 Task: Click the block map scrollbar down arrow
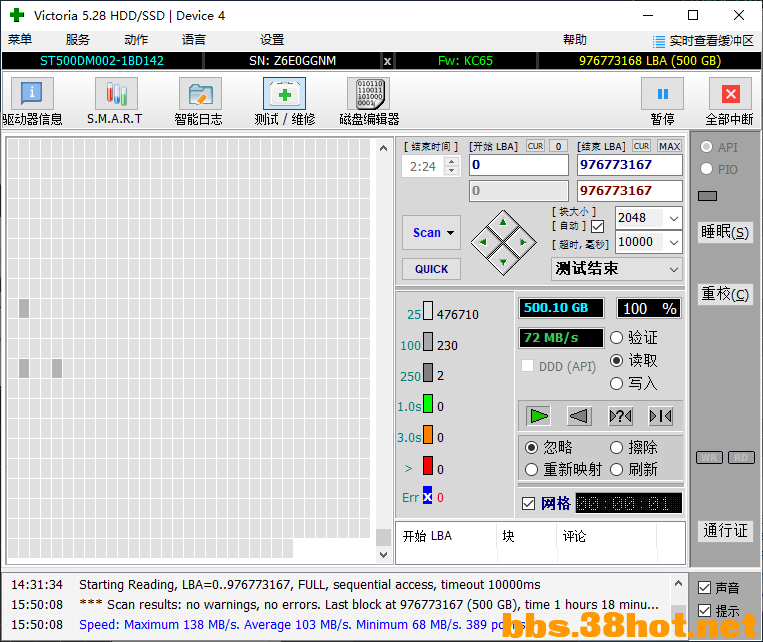tap(383, 554)
